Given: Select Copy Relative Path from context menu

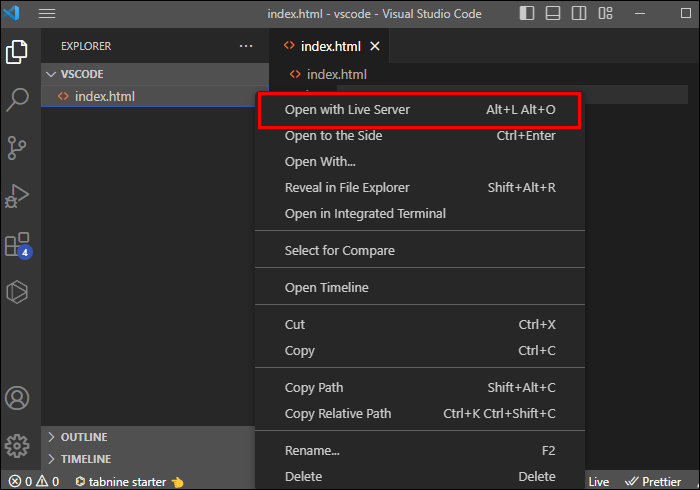Looking at the screenshot, I should (x=338, y=414).
